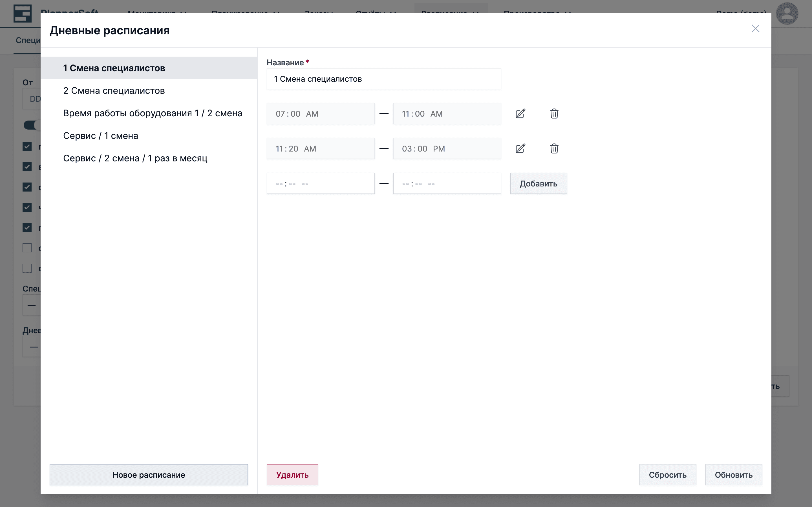Click the Название input field
Image resolution: width=812 pixels, height=507 pixels.
tap(383, 79)
